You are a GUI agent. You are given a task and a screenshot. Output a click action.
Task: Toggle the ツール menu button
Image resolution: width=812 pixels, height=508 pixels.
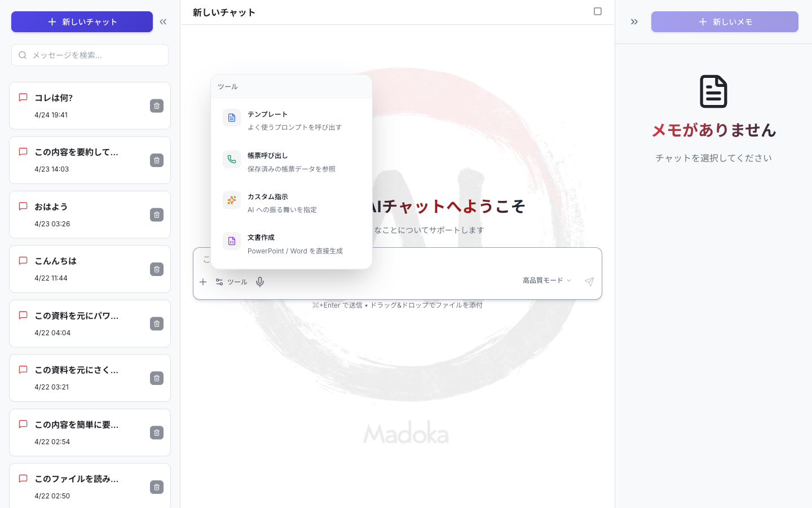[x=231, y=282]
